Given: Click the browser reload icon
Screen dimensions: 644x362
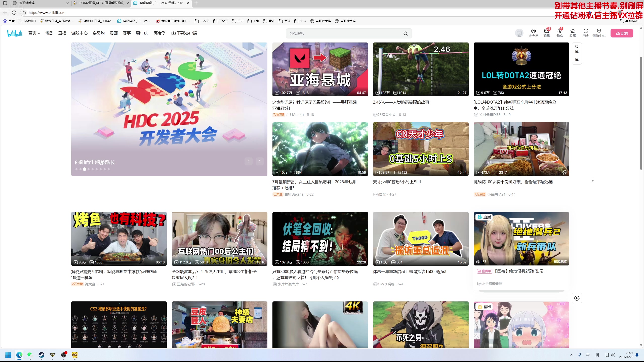Looking at the screenshot, I should click(14, 13).
